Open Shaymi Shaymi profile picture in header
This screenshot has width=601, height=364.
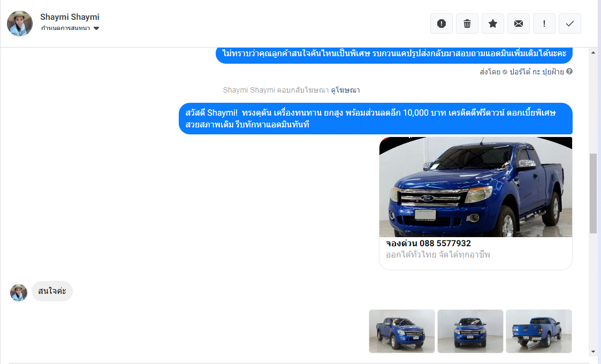coord(20,24)
